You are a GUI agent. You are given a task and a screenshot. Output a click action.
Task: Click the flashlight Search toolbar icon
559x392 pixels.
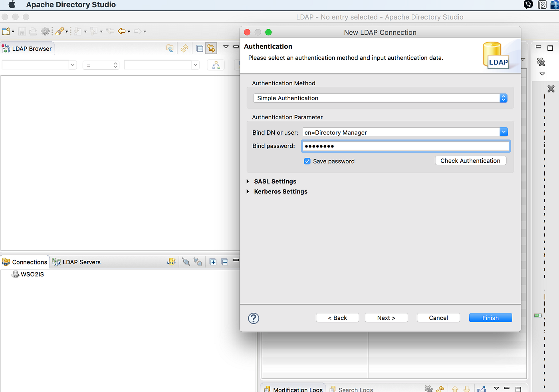[59, 32]
